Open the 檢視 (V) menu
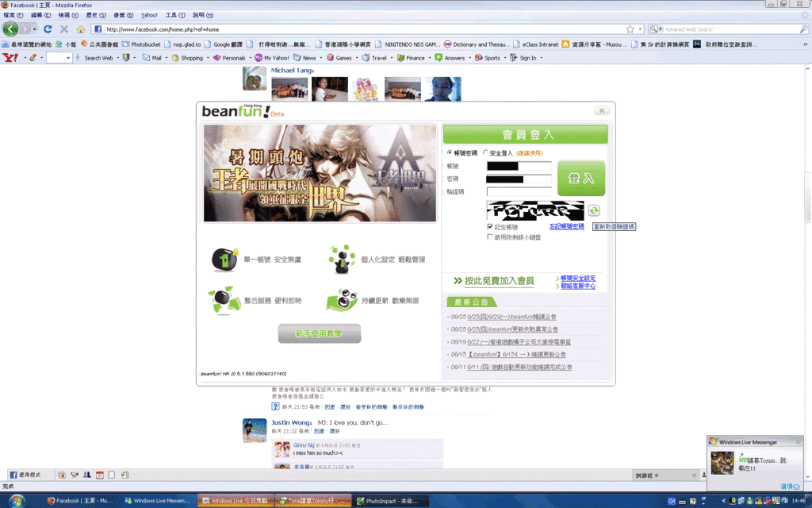Screen dimensions: 812x508 point(68,15)
